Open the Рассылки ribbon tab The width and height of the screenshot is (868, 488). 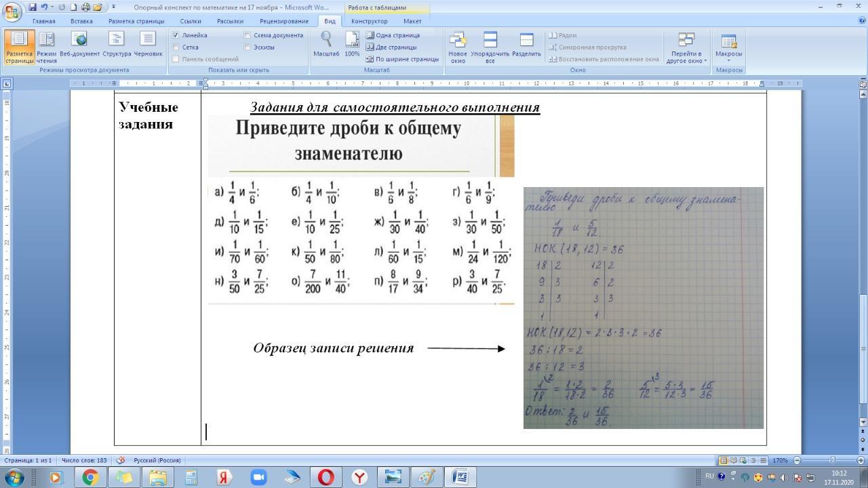pyautogui.click(x=230, y=21)
